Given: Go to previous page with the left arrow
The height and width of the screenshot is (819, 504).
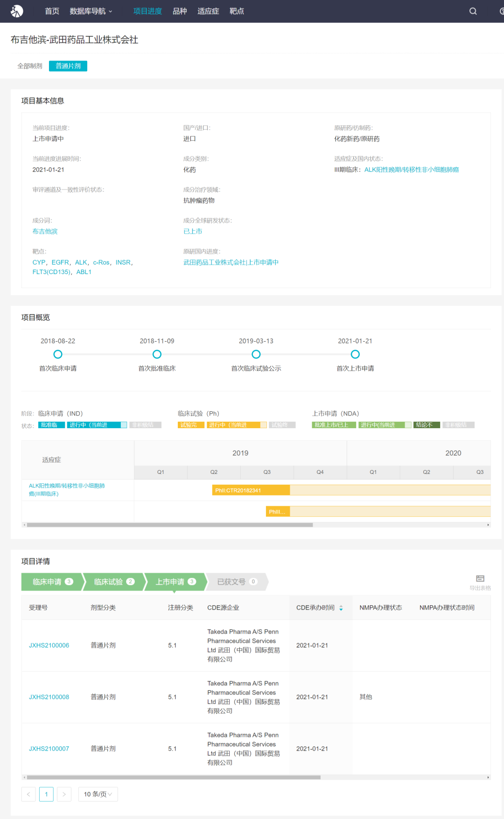Looking at the screenshot, I should coord(28,794).
